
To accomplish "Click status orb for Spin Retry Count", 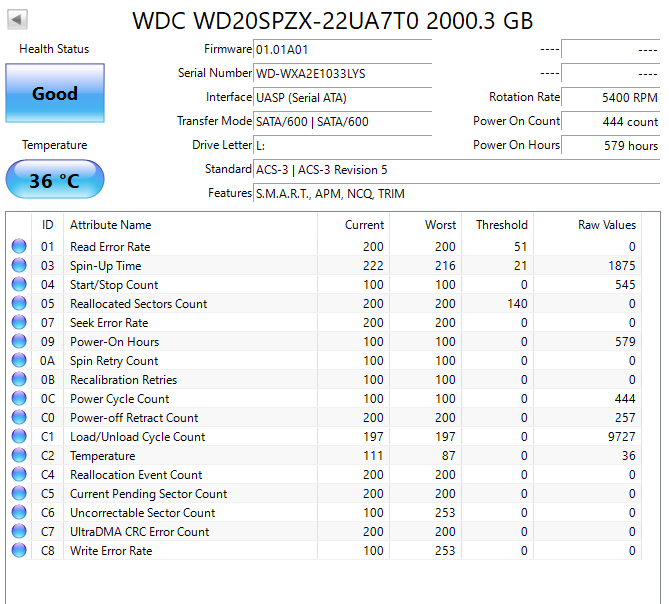I will point(19,360).
